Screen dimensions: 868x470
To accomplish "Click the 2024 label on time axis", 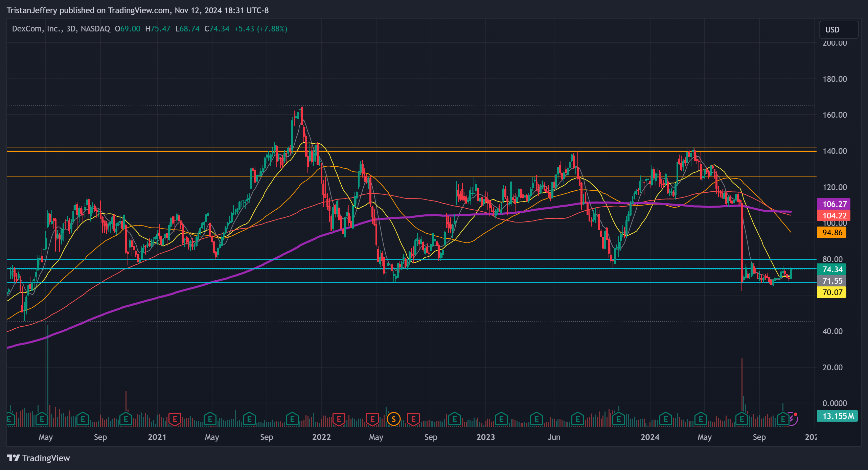I will point(650,437).
